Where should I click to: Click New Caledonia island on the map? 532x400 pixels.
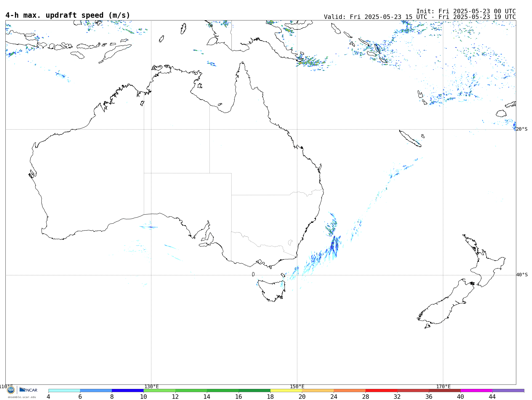[x=410, y=138]
